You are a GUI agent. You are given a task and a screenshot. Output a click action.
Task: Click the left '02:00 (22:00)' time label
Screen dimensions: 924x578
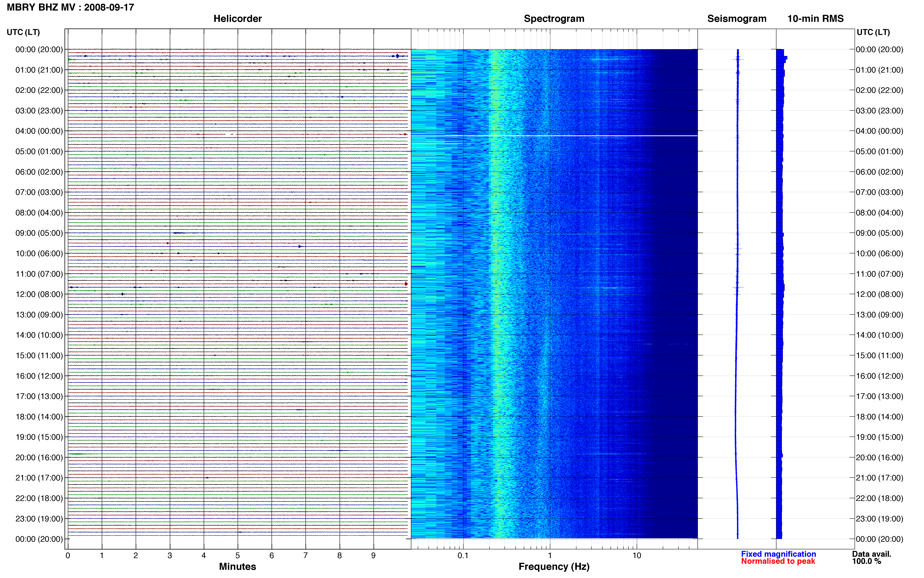click(x=39, y=90)
